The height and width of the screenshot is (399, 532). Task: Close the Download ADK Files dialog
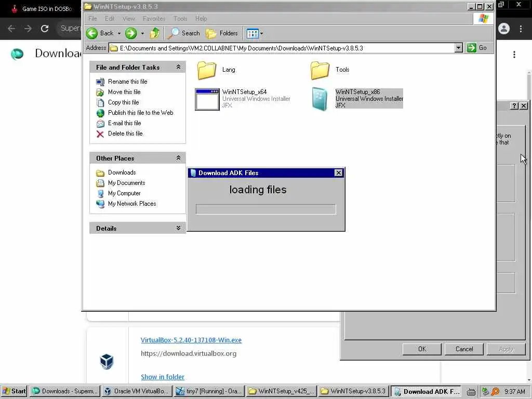pyautogui.click(x=338, y=172)
